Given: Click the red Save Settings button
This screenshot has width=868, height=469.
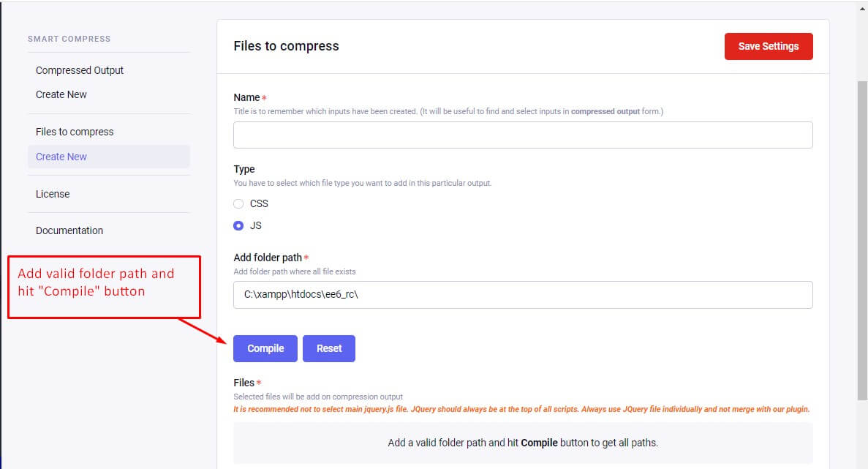Looking at the screenshot, I should point(768,46).
